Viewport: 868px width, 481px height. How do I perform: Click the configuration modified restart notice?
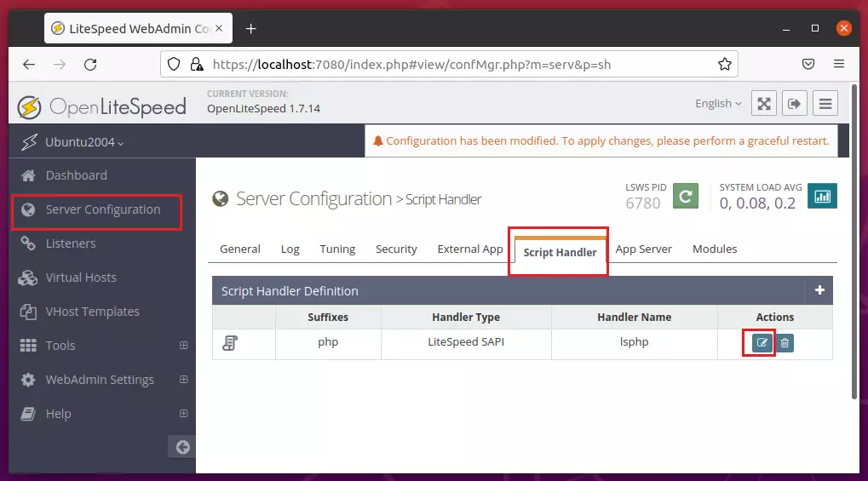(x=601, y=140)
